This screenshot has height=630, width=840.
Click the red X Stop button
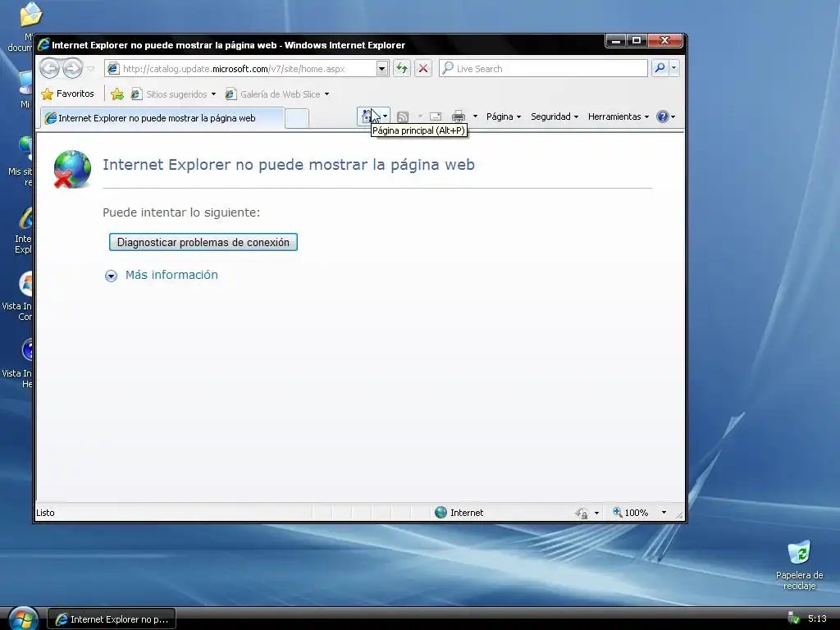(x=423, y=69)
